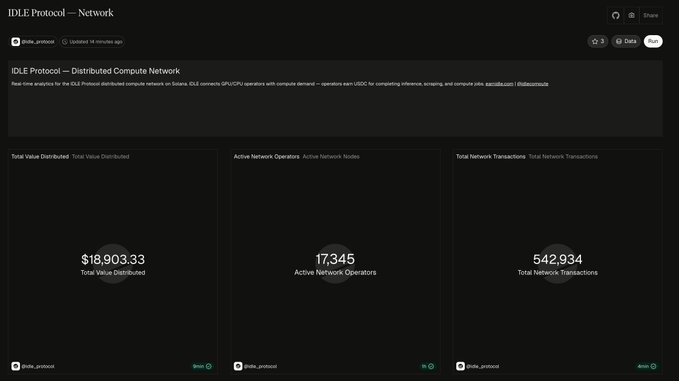Click the Share button
The image size is (679, 381).
(650, 16)
